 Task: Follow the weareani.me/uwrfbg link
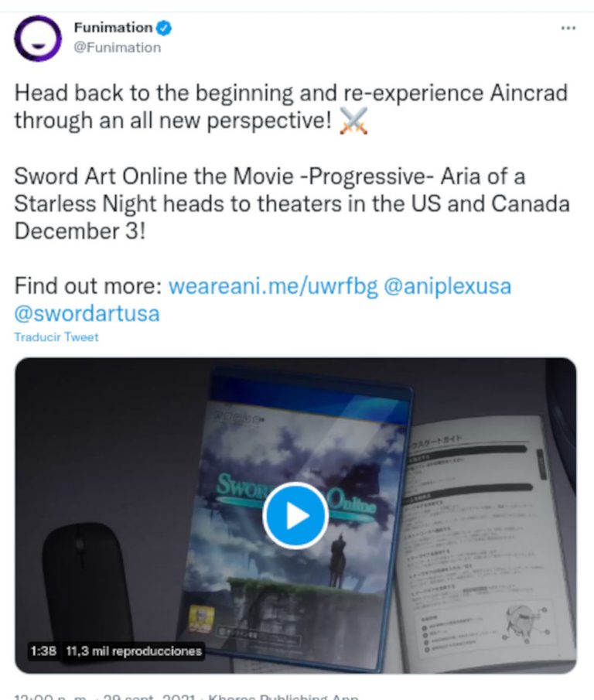[x=273, y=285]
